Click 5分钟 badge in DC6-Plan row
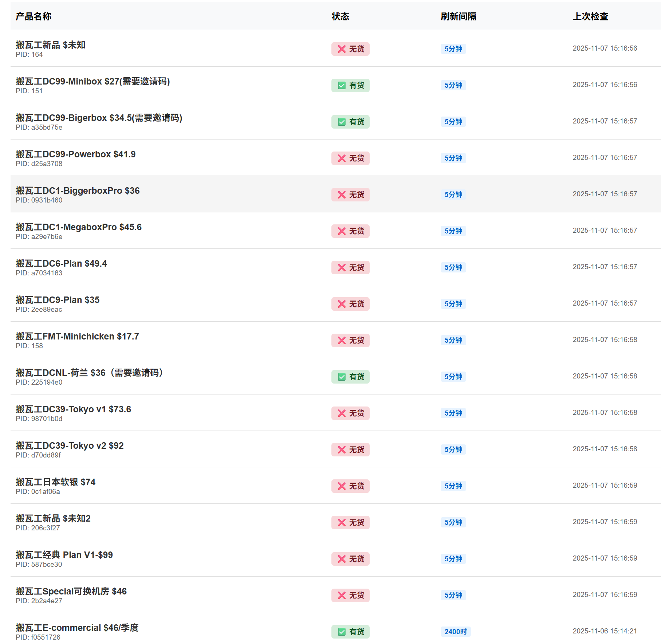The width and height of the screenshot is (661, 644). tap(453, 267)
